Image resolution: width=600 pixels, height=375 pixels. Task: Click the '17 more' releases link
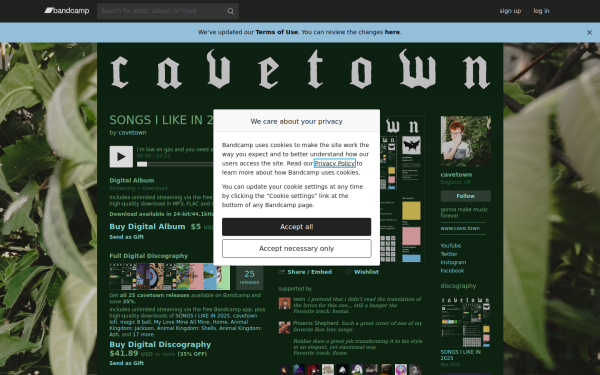point(143,334)
